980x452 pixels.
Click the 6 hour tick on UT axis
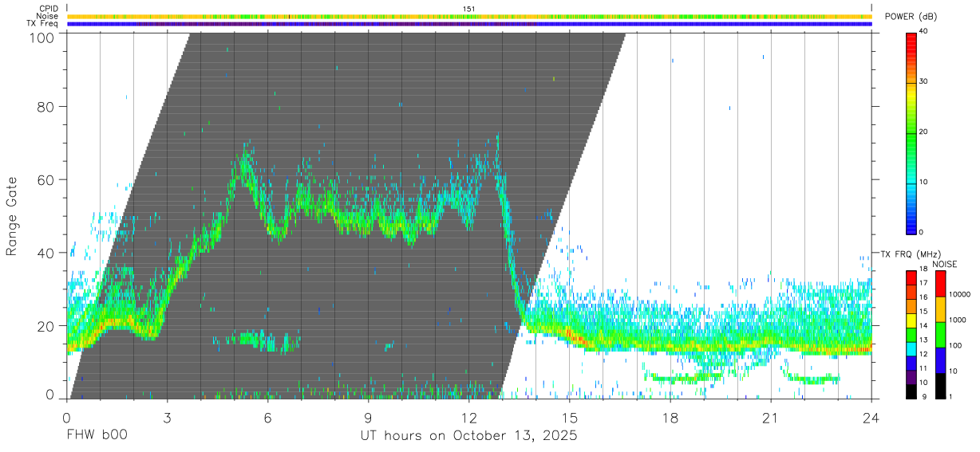click(x=268, y=418)
